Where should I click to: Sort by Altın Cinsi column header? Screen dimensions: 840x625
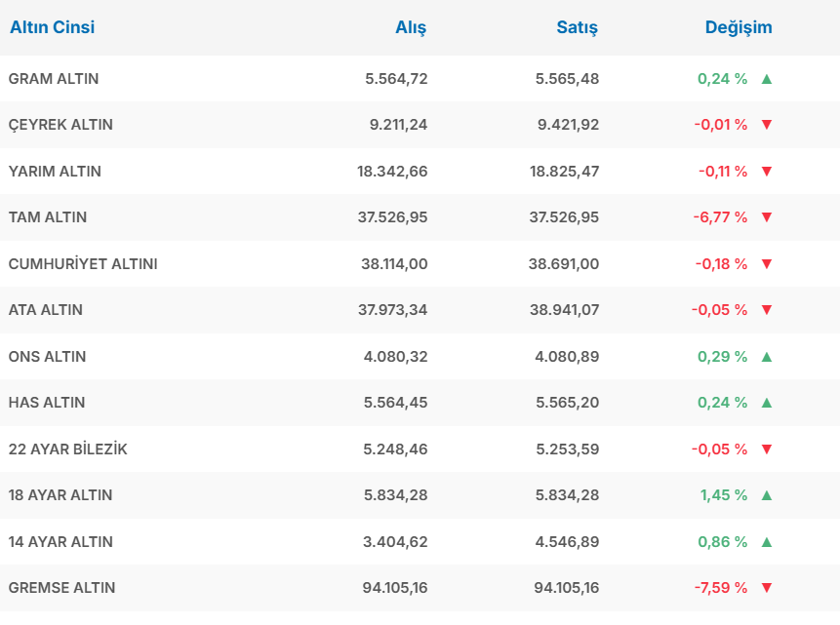click(x=52, y=27)
